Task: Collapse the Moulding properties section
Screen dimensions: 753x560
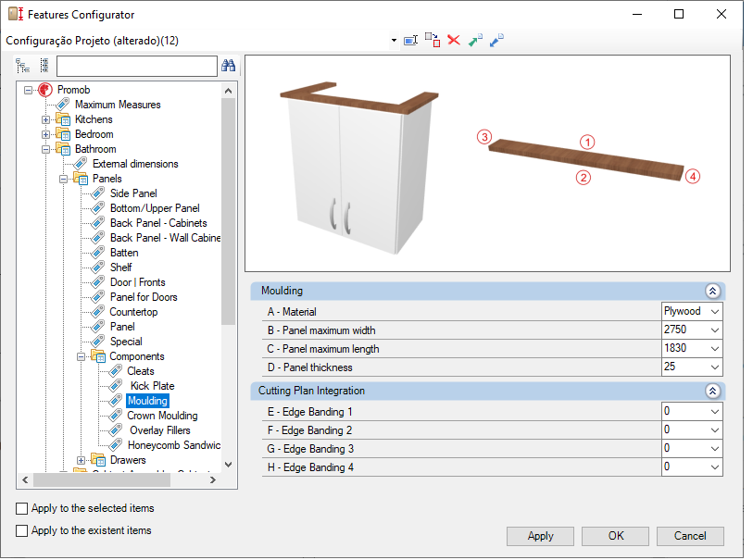Action: [x=712, y=292]
